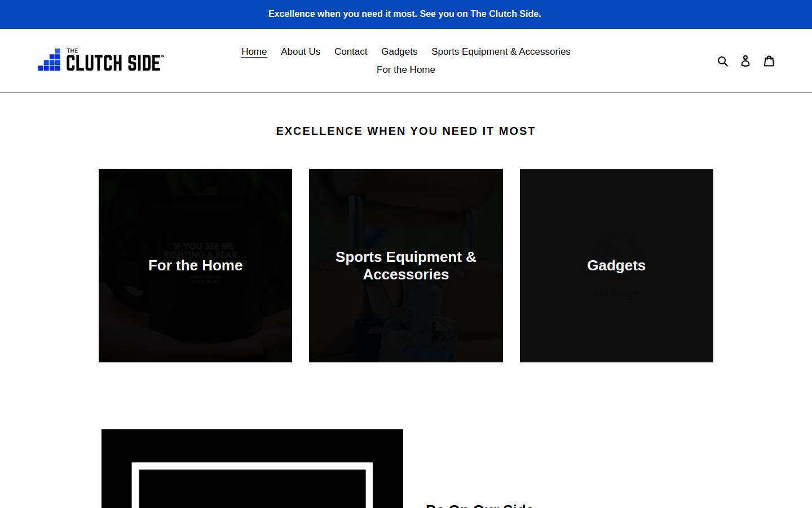Open the shopping cart icon
The height and width of the screenshot is (508, 812).
[x=769, y=61]
